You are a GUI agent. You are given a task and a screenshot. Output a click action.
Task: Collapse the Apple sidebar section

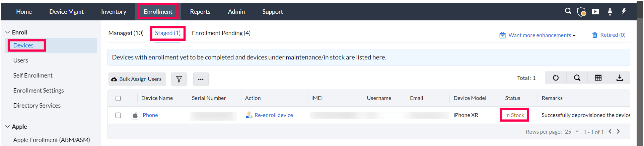8,127
